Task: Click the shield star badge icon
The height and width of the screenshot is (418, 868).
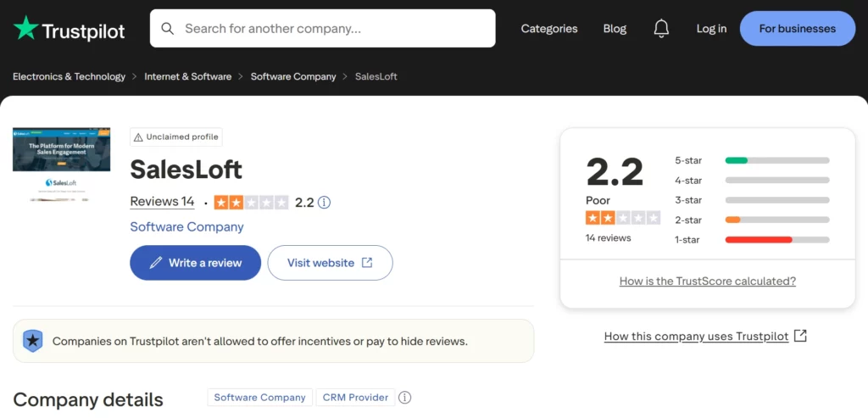Action: click(33, 341)
